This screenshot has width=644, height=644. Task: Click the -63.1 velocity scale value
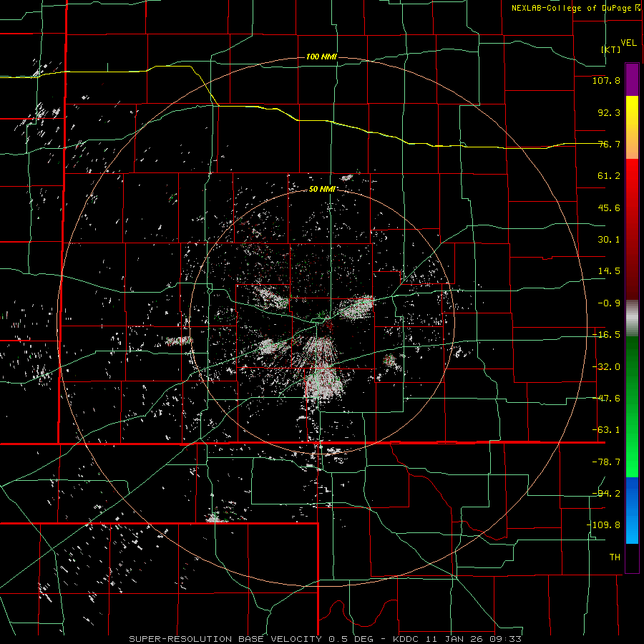606,430
